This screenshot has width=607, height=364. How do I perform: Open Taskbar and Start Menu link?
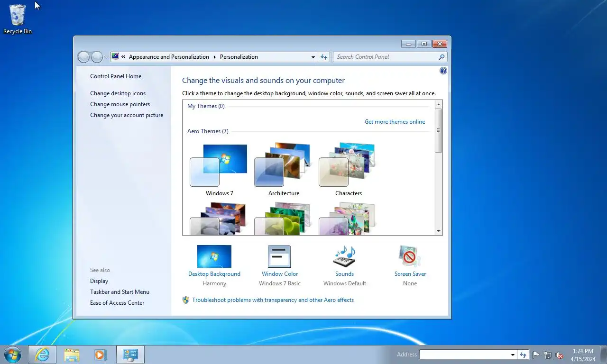[x=120, y=292]
